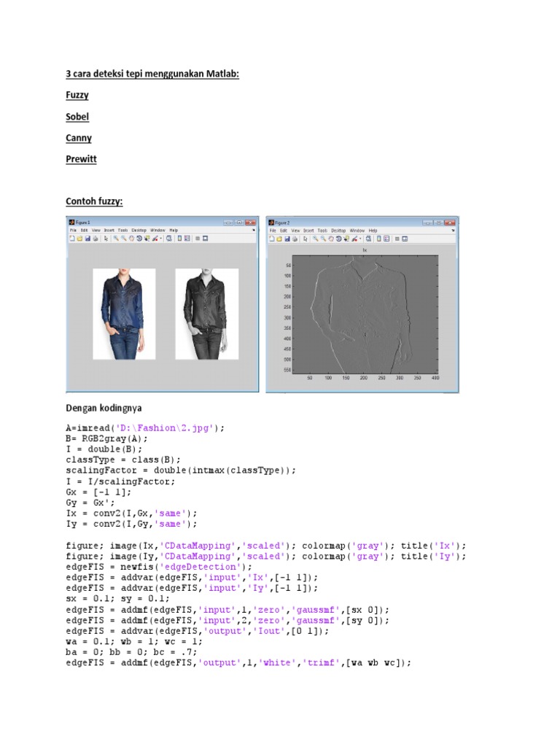Image resolution: width=560 pixels, height=747 pixels.
Task: Select Edit Plot arrow in Figure 2
Action: (x=306, y=239)
